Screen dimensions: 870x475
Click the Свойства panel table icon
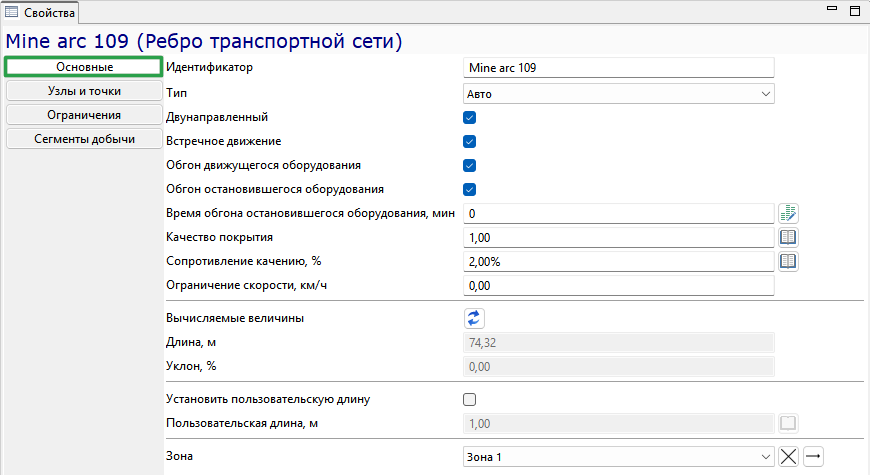coord(12,12)
